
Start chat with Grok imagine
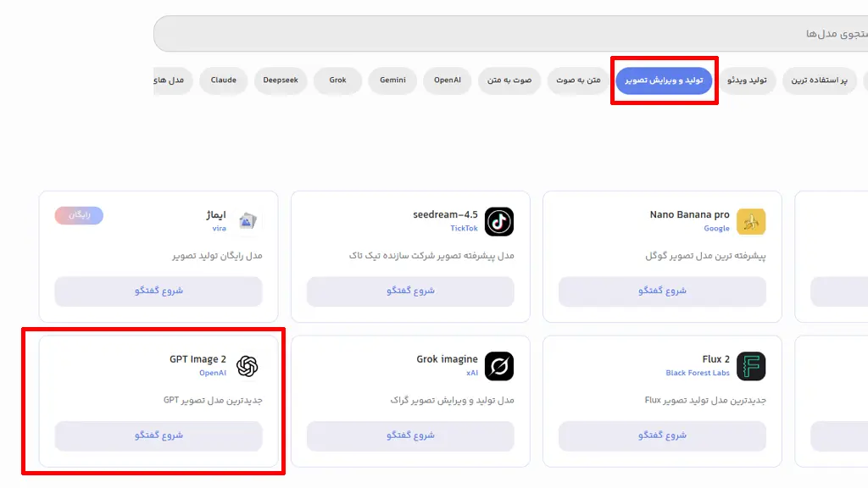tap(410, 436)
